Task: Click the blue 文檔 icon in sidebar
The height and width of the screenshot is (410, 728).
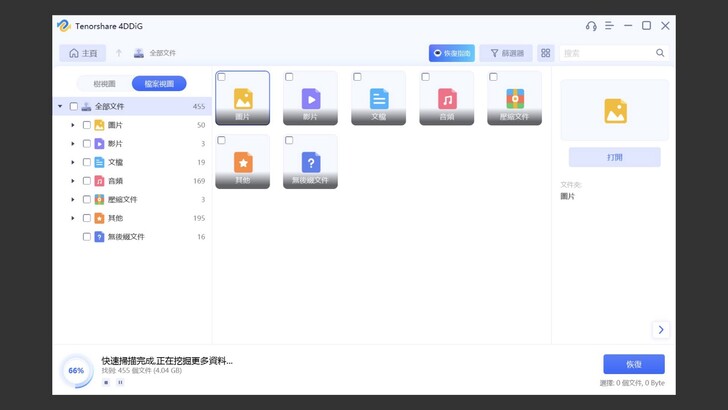Action: (x=99, y=162)
